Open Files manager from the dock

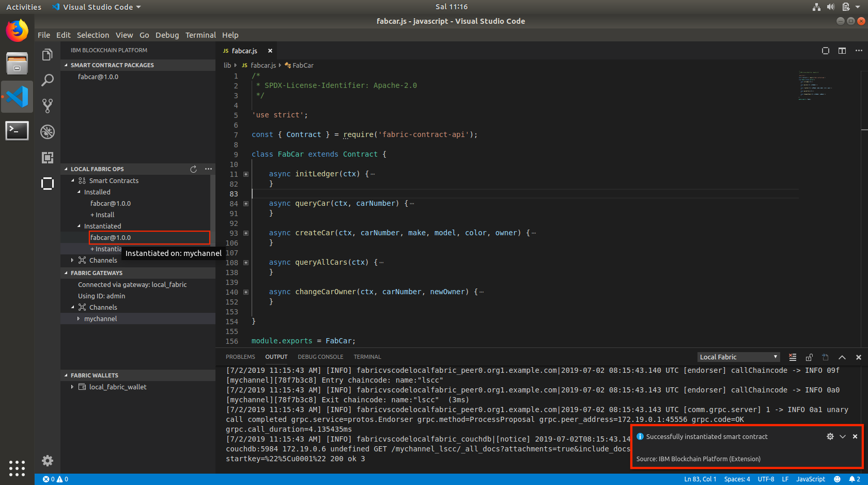click(x=17, y=63)
